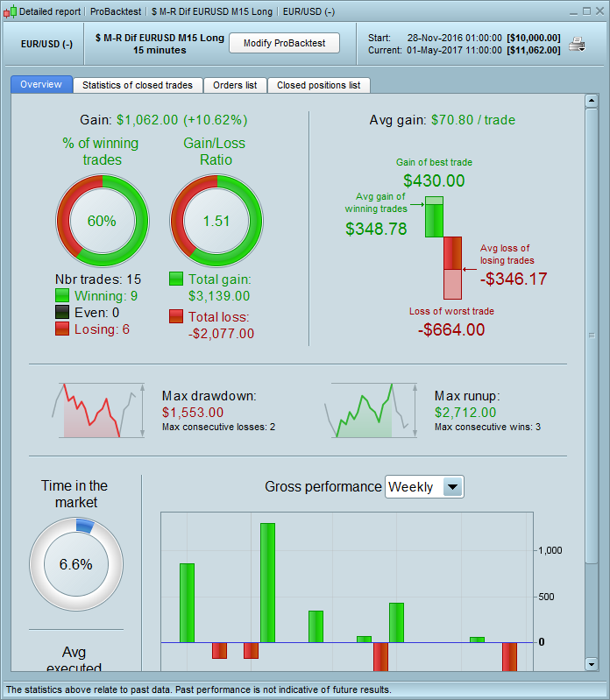Click scrollbar down arrow
The width and height of the screenshot is (610, 700).
point(592,664)
